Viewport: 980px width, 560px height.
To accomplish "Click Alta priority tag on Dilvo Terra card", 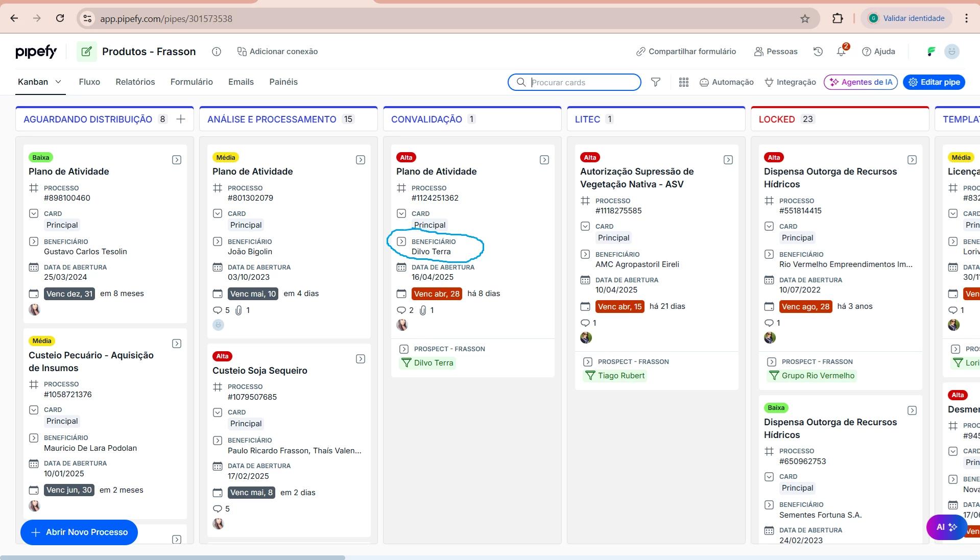I will pos(407,158).
